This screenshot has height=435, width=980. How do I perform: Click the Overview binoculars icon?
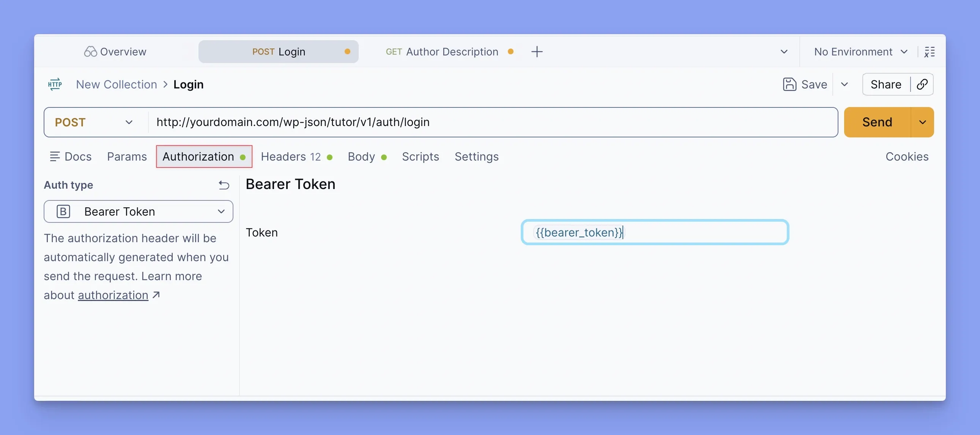coord(91,52)
